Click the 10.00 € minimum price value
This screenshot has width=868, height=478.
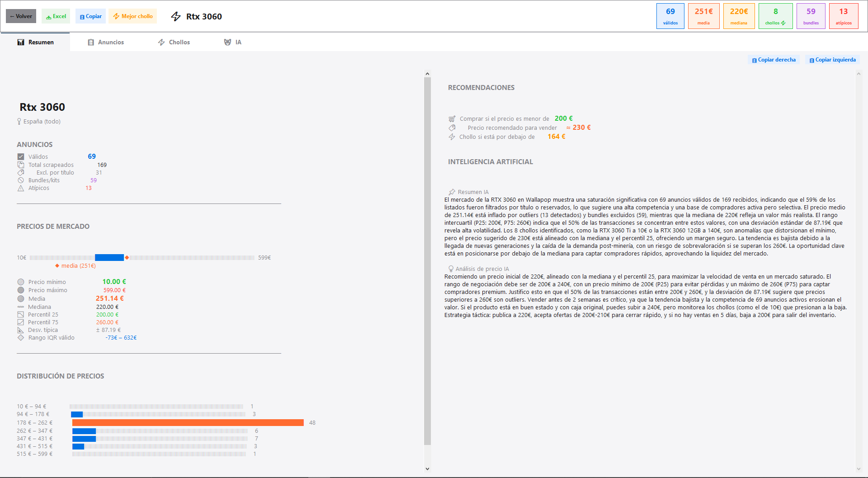tap(114, 282)
